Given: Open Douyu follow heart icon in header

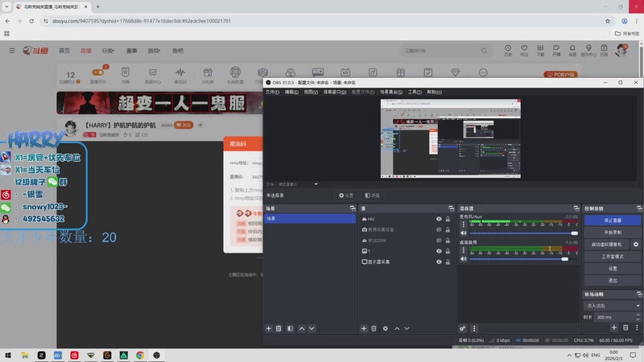Looking at the screenshot, I should point(524,51).
